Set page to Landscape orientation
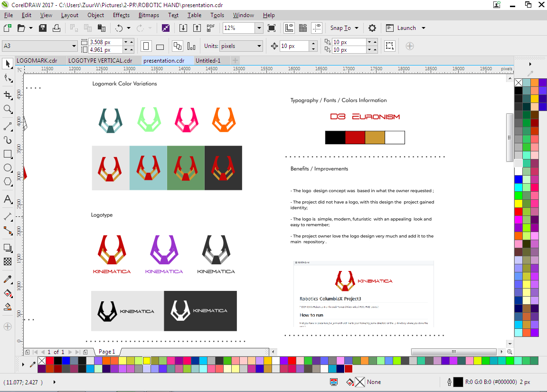The image size is (547, 392). [x=160, y=46]
